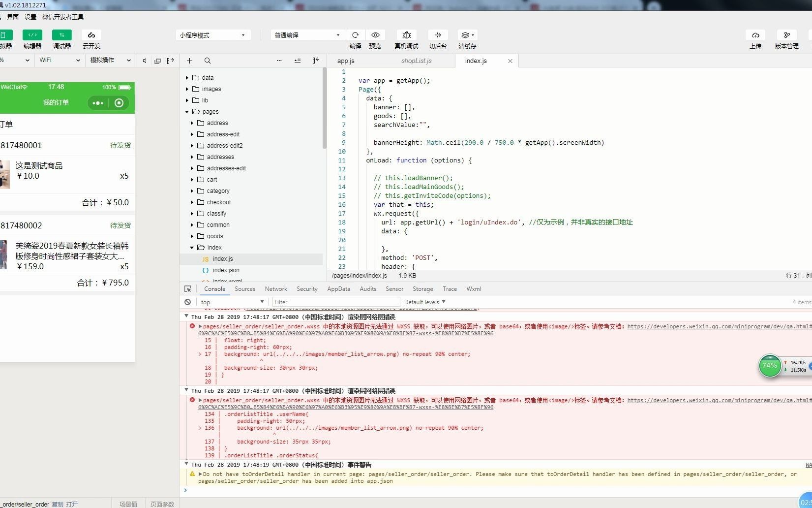Click the collapse-all tree icon
Screen dimensions: 812x508
coord(298,61)
